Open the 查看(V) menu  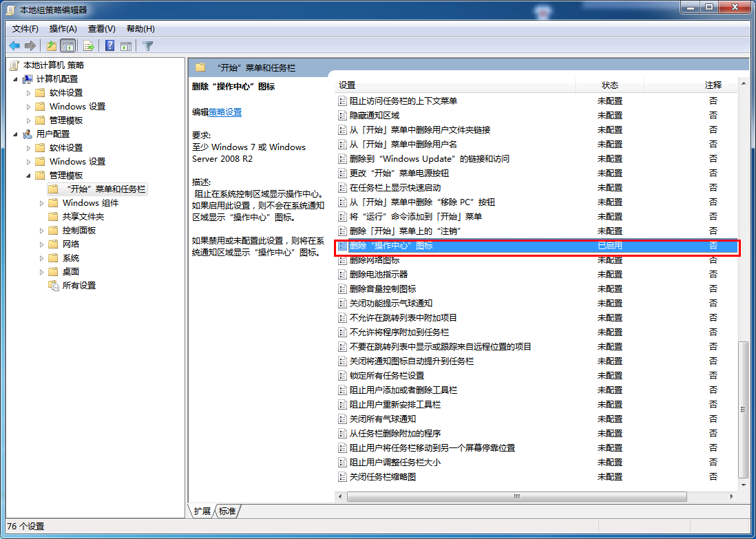click(102, 29)
